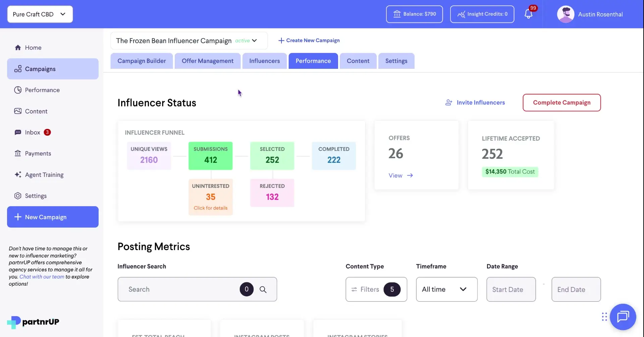Select the Content image icon in sidebar

pyautogui.click(x=18, y=111)
